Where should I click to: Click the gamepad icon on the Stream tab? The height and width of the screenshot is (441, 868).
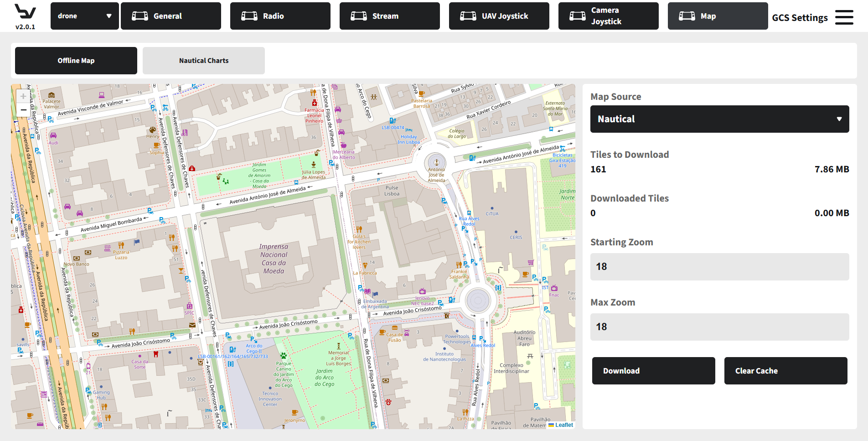click(x=359, y=16)
